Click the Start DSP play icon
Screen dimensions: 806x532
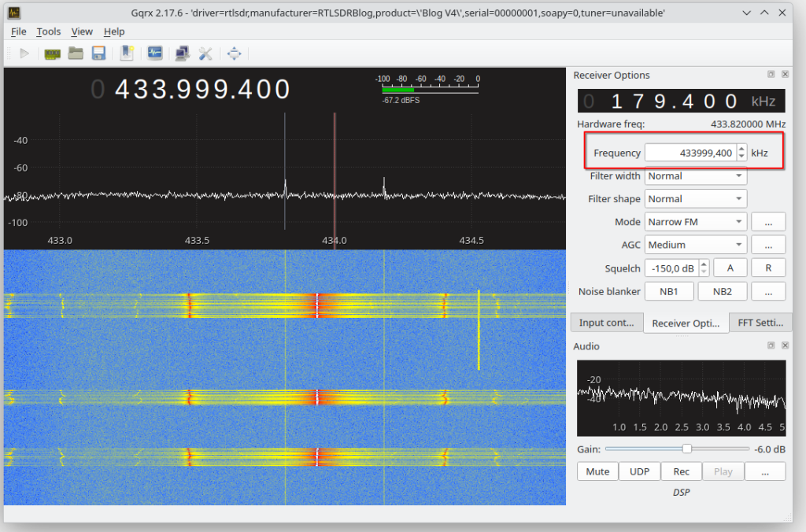(24, 54)
